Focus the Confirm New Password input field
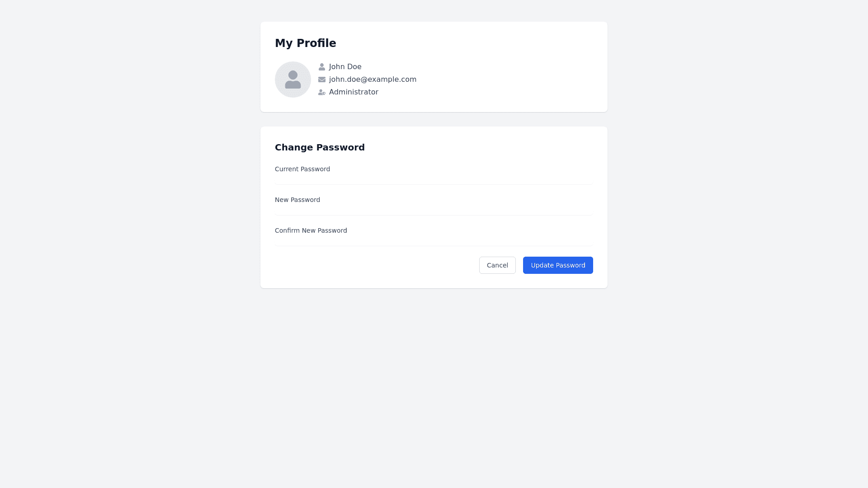This screenshot has height=488, width=868. [434, 241]
